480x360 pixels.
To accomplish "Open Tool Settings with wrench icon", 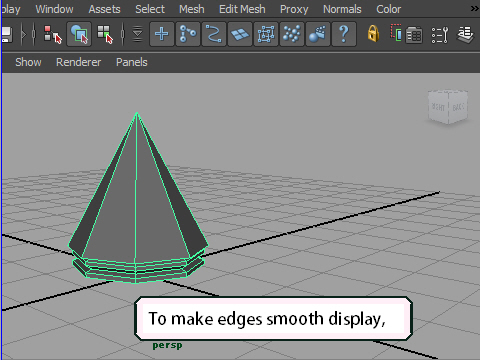I will coord(440,35).
